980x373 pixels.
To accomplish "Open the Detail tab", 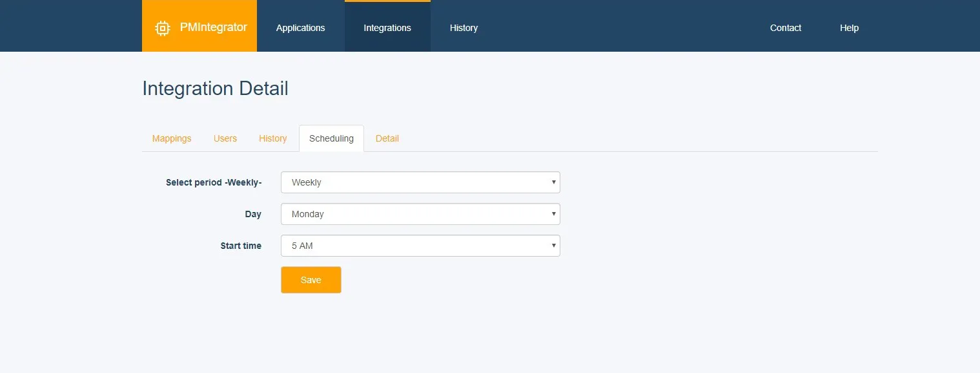I will tap(387, 138).
